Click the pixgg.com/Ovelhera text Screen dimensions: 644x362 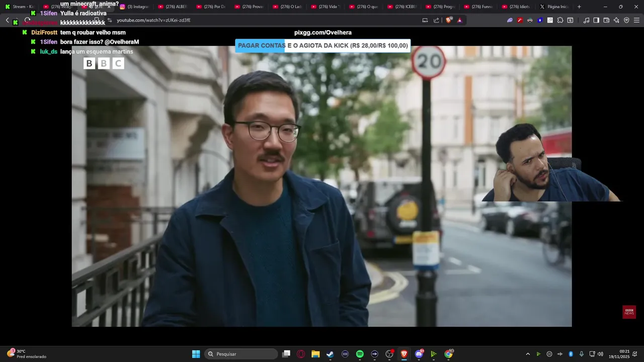[323, 33]
